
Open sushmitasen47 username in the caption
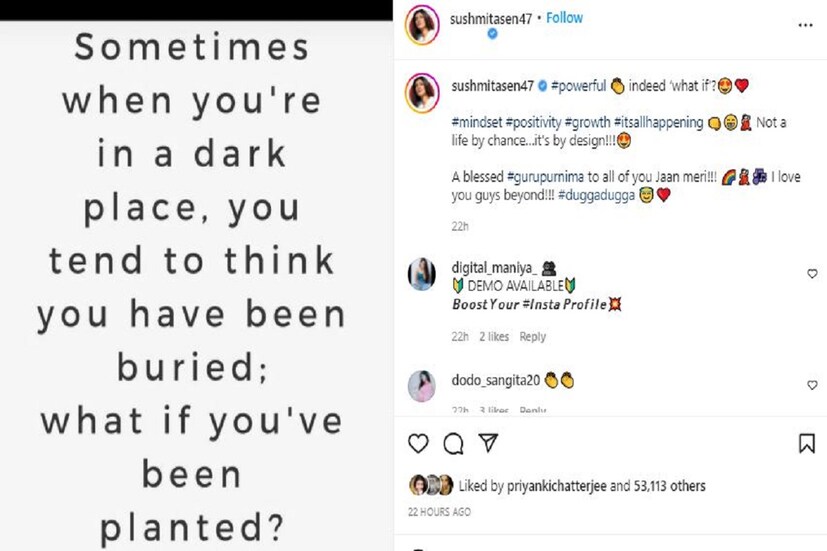click(x=492, y=87)
